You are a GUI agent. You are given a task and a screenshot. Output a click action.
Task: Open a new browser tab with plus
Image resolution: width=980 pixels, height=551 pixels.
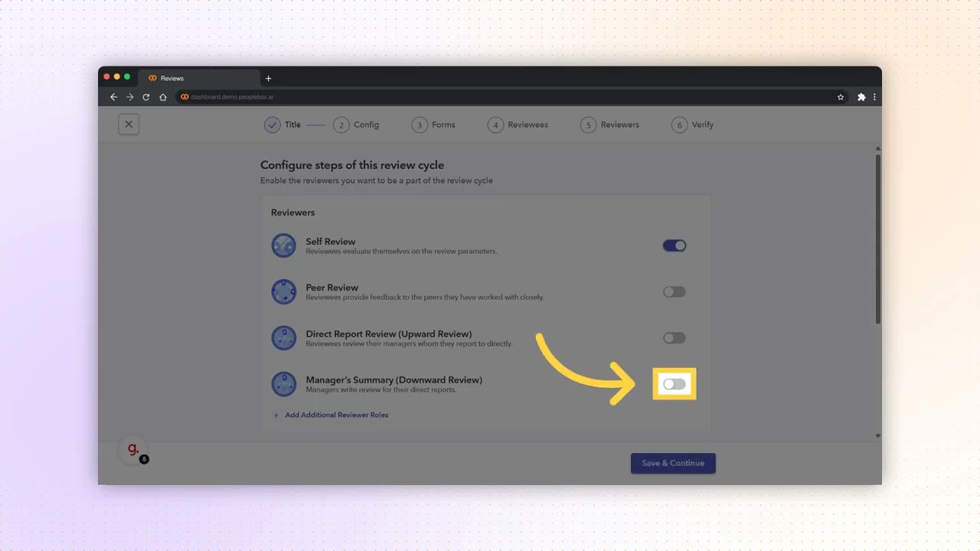pyautogui.click(x=268, y=78)
